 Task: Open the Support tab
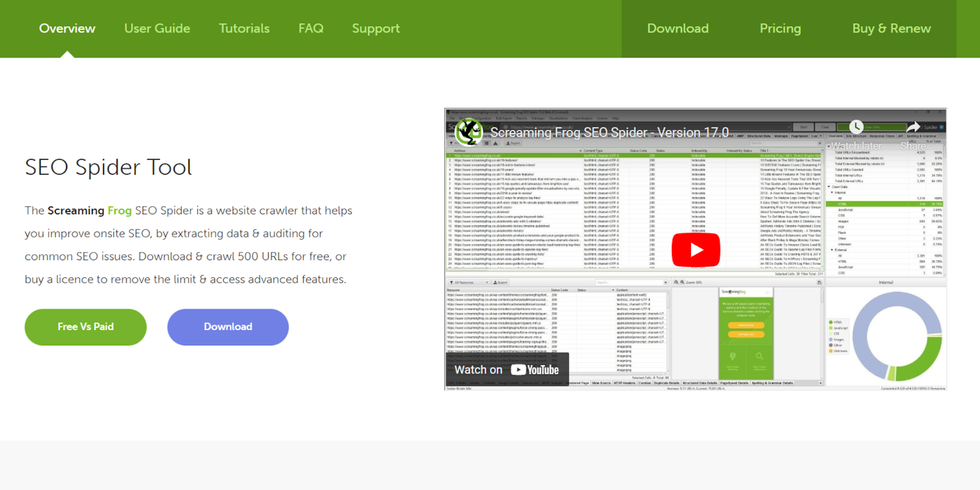pos(376,29)
